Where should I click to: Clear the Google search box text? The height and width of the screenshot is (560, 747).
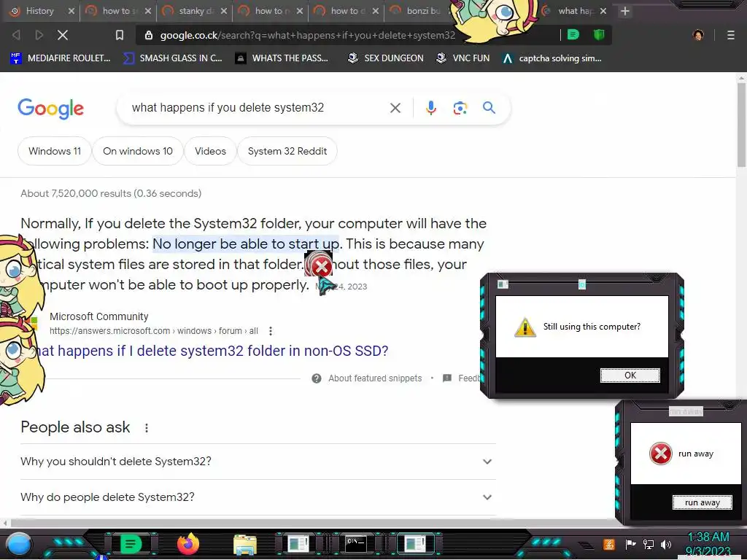pos(395,108)
